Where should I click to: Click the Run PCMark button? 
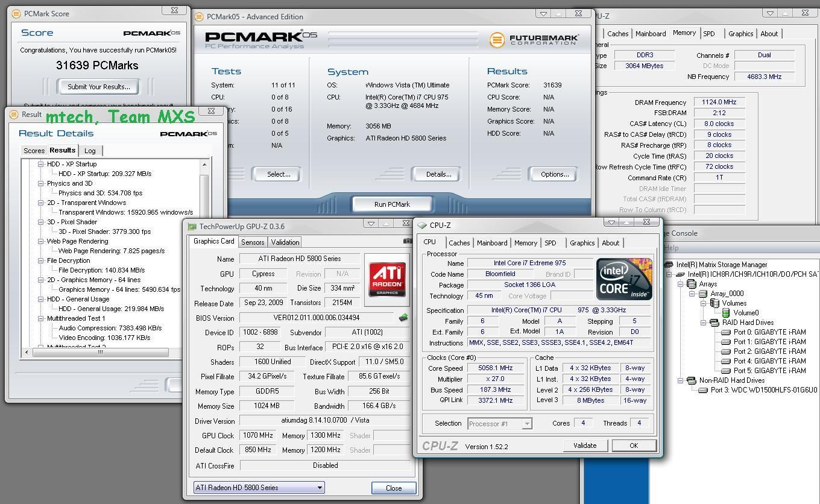point(392,204)
